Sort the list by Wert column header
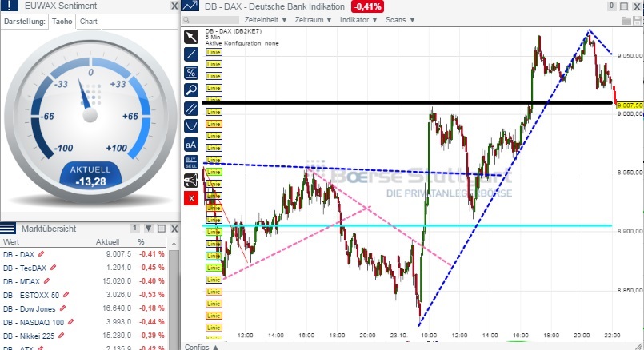 (x=11, y=241)
